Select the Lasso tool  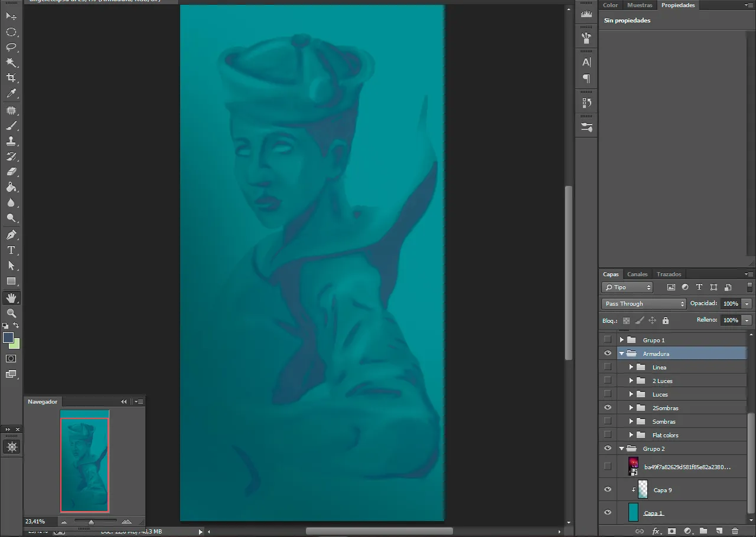[x=11, y=47]
